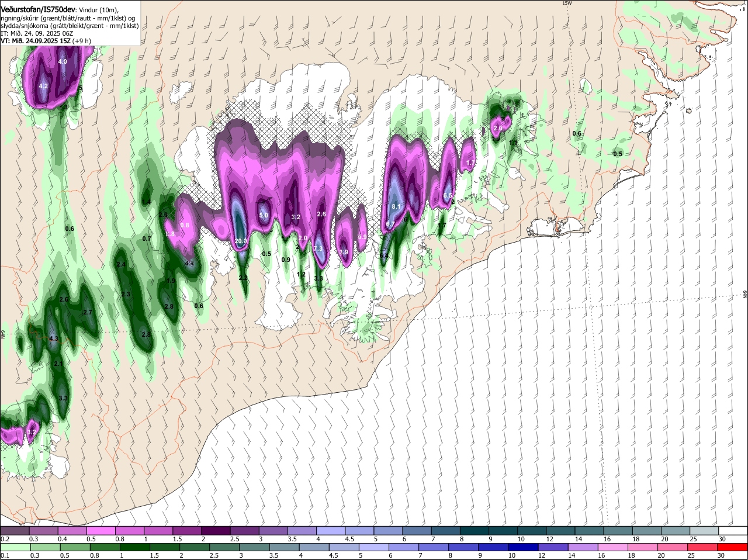Viewport: 748px width, 560px height.
Task: Click the 4.3 rain value label
Action: 54,339
